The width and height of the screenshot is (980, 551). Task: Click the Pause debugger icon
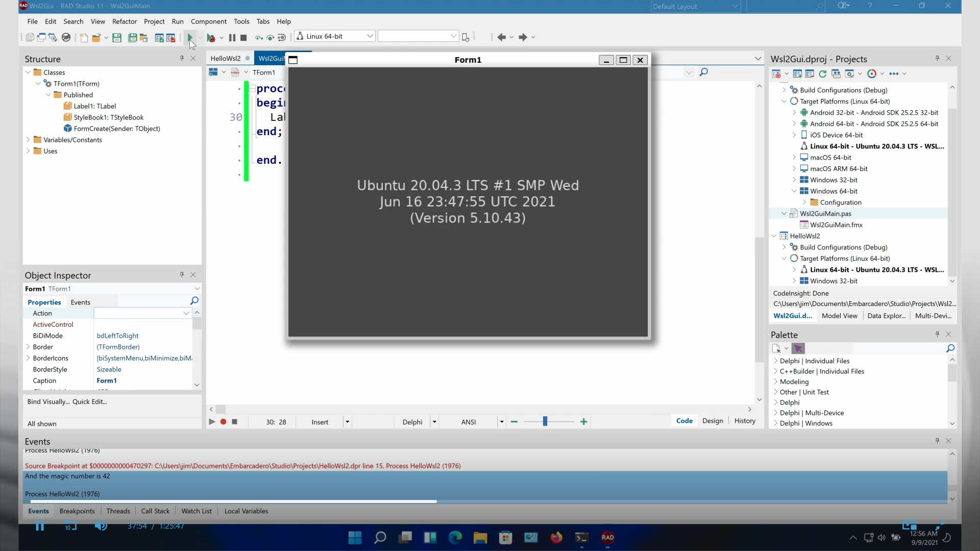point(232,37)
